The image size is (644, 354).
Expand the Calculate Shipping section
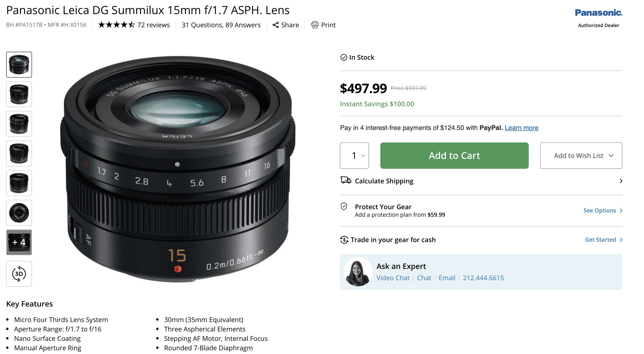pyautogui.click(x=621, y=181)
